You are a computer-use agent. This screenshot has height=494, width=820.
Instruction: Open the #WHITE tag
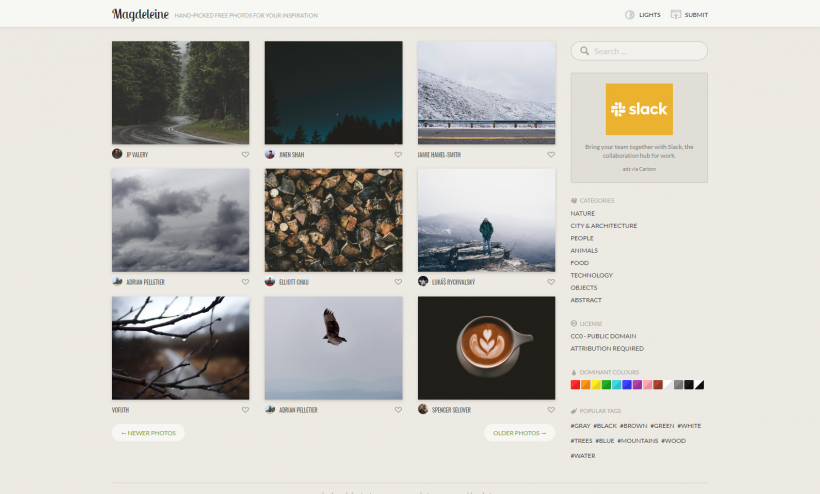[x=689, y=426]
